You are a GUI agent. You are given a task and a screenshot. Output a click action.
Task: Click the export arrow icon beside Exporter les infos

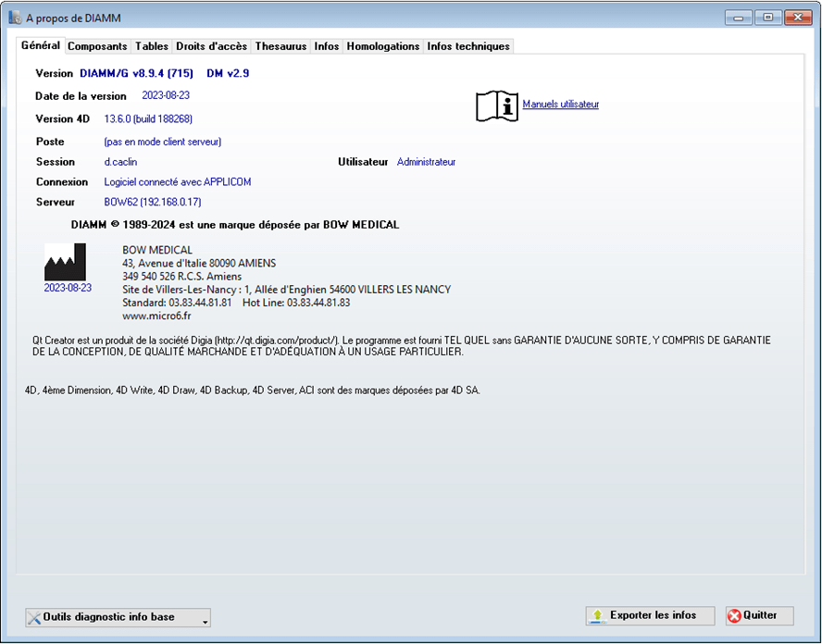(597, 615)
